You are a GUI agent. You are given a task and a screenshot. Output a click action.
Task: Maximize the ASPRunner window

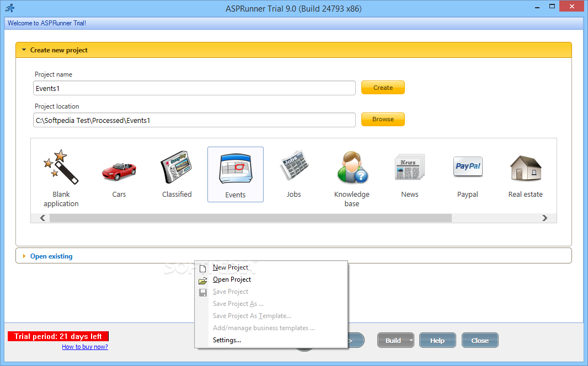pos(552,7)
